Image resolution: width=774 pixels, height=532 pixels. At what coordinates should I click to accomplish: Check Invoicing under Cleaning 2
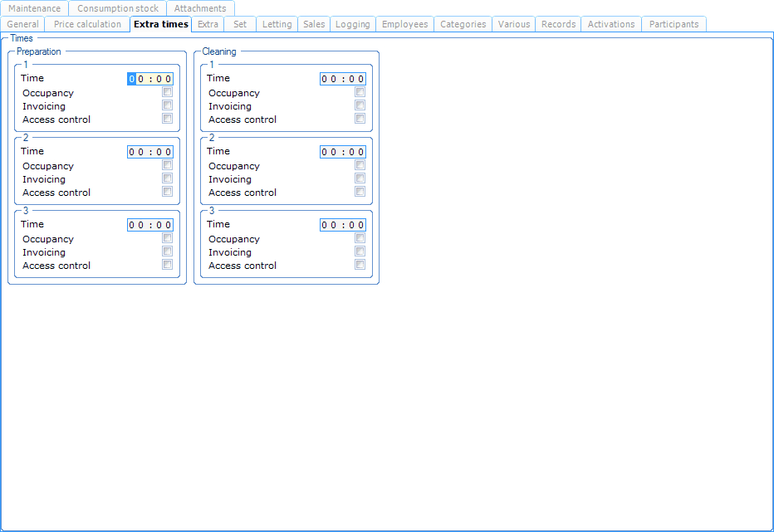360,178
